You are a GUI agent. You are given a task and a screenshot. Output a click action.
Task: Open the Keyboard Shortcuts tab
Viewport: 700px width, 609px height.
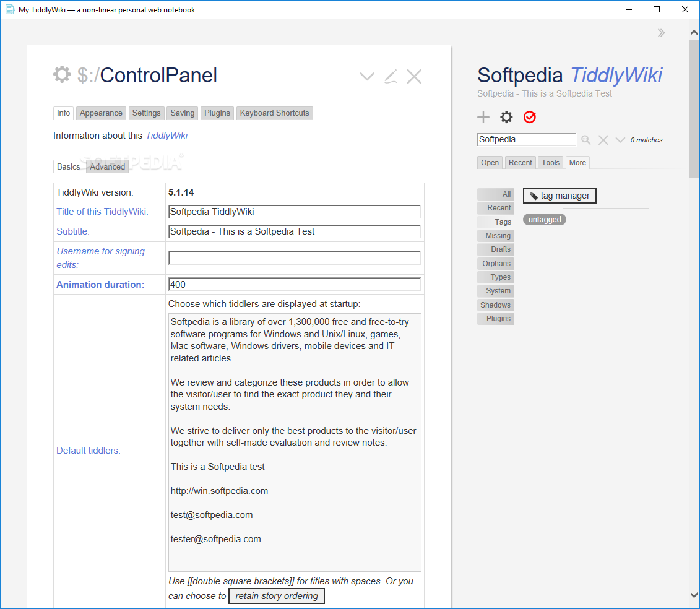tap(275, 113)
